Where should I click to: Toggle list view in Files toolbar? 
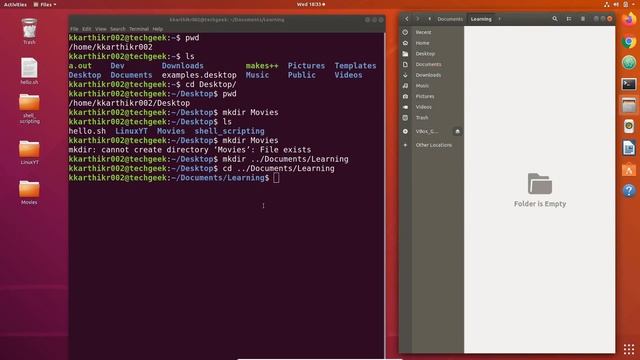pos(569,19)
